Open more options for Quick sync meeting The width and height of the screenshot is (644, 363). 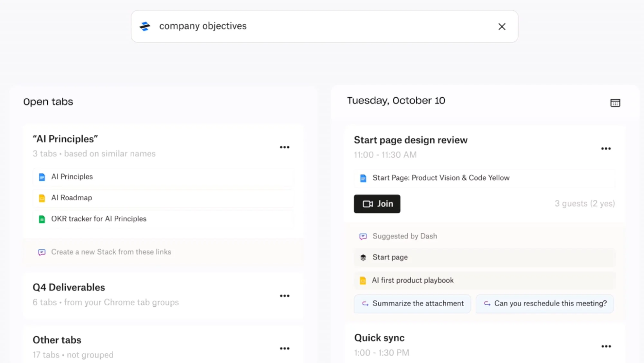pyautogui.click(x=606, y=346)
